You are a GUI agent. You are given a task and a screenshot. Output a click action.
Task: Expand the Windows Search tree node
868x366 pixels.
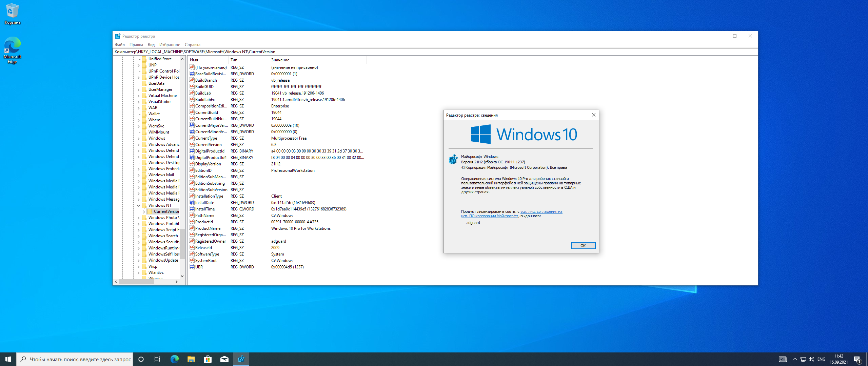[x=138, y=236]
